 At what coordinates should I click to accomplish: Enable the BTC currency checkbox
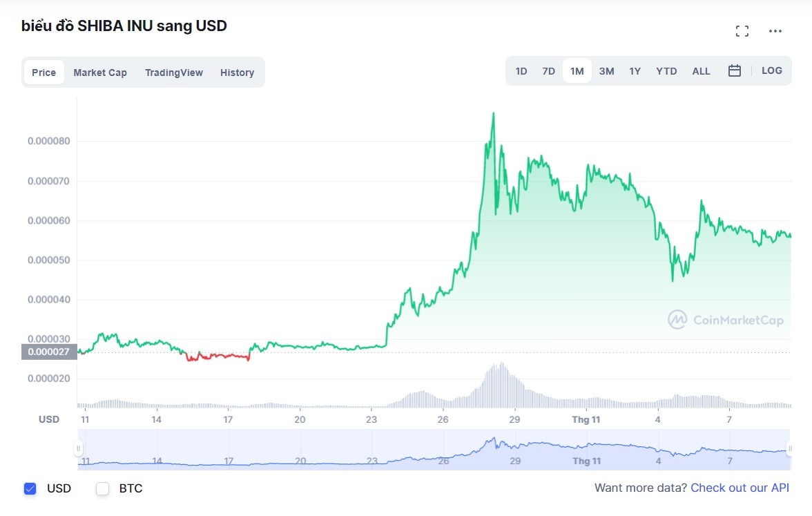[103, 489]
